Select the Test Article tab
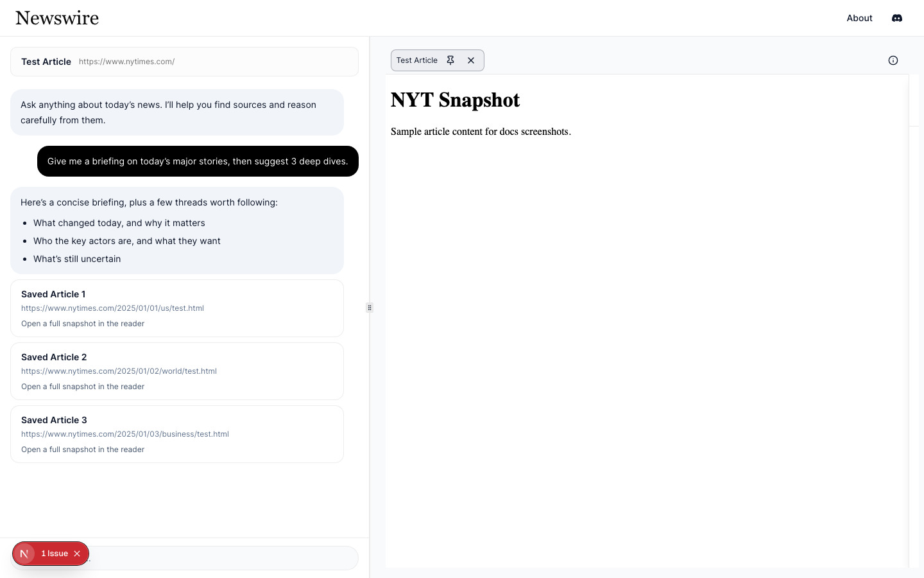The height and width of the screenshot is (578, 924). coord(417,60)
